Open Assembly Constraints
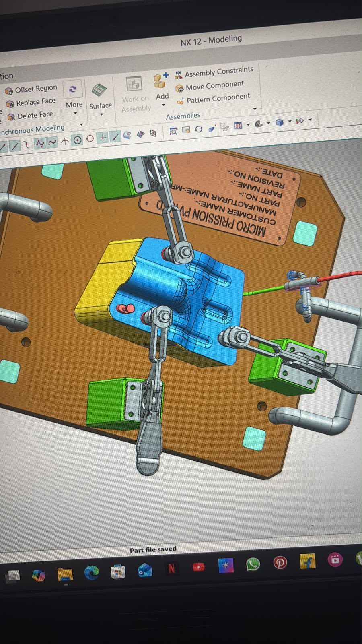Viewport: 362px width, 644px height. click(x=214, y=72)
